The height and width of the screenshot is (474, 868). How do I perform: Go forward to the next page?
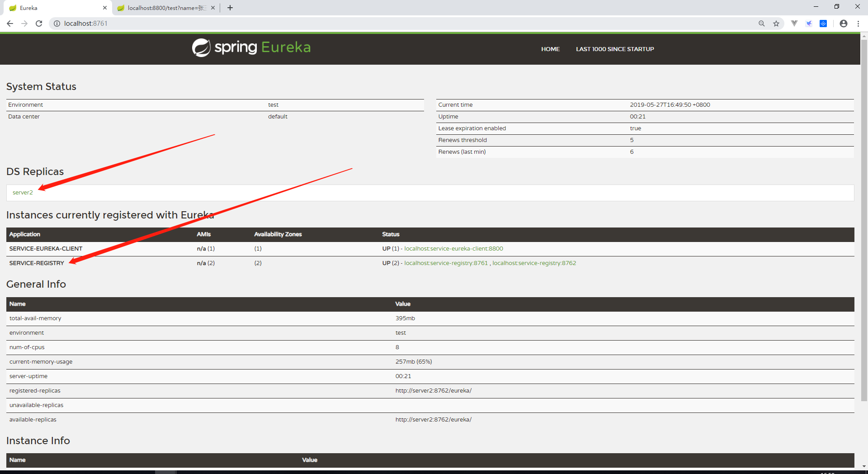[24, 24]
